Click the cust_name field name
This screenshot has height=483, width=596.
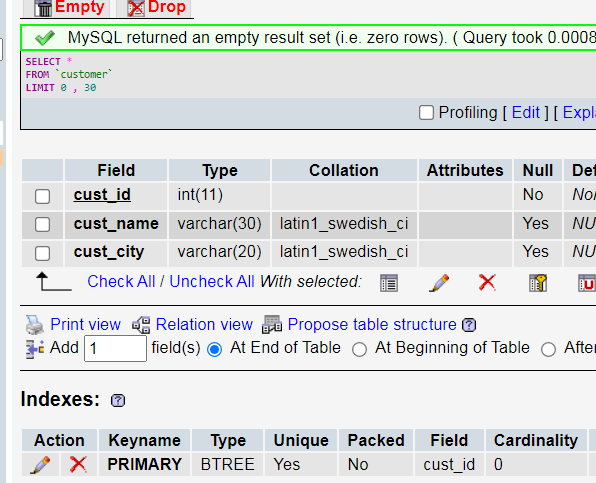pyautogui.click(x=116, y=223)
